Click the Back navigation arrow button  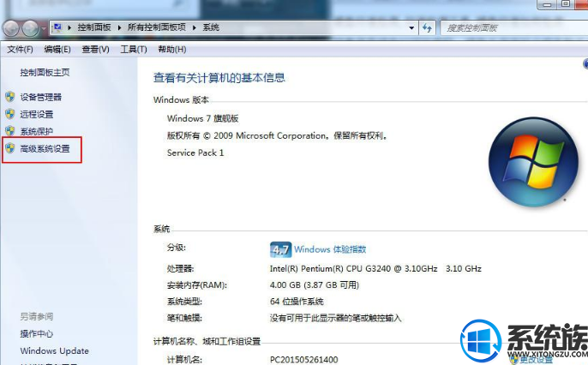click(x=11, y=28)
